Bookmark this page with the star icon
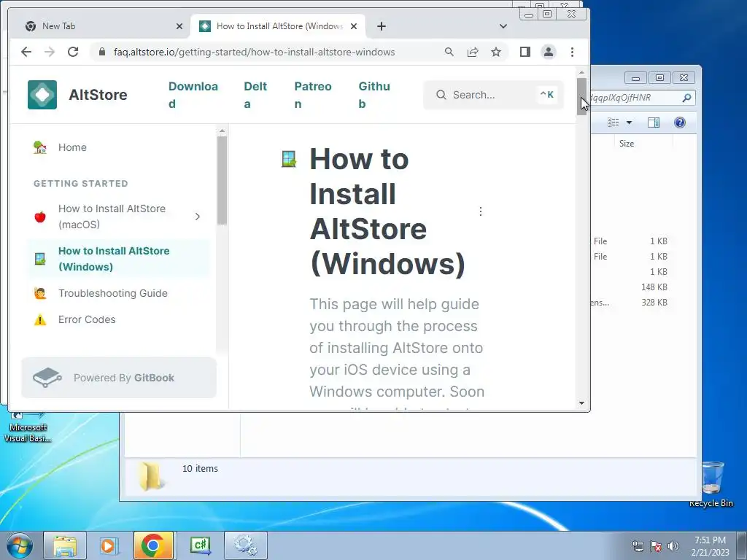Image resolution: width=747 pixels, height=560 pixels. [x=496, y=52]
